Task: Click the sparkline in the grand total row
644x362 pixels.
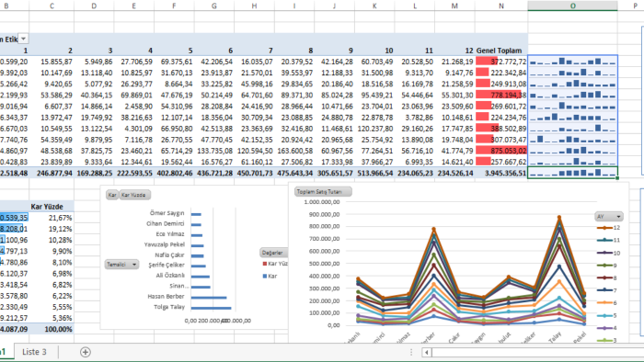Action: pos(572,173)
